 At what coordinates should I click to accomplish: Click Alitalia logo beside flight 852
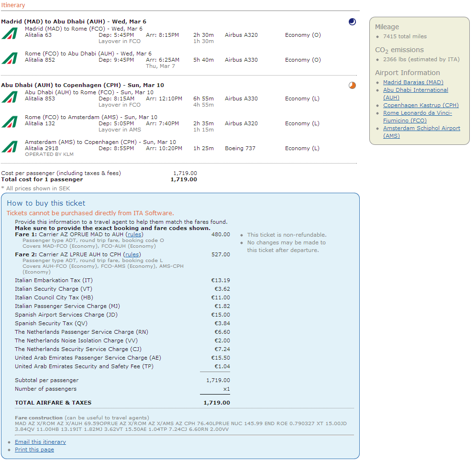pos(9,58)
